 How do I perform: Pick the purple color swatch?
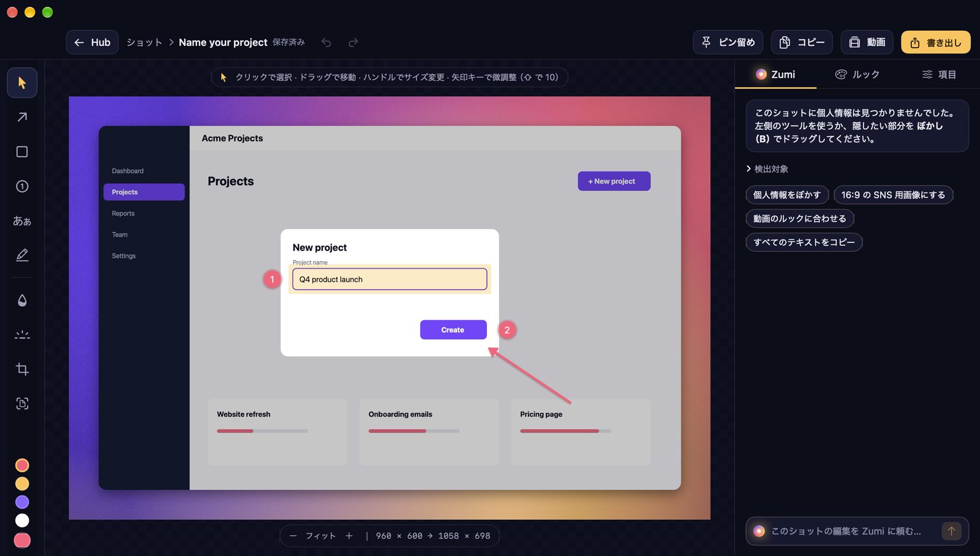(x=22, y=502)
